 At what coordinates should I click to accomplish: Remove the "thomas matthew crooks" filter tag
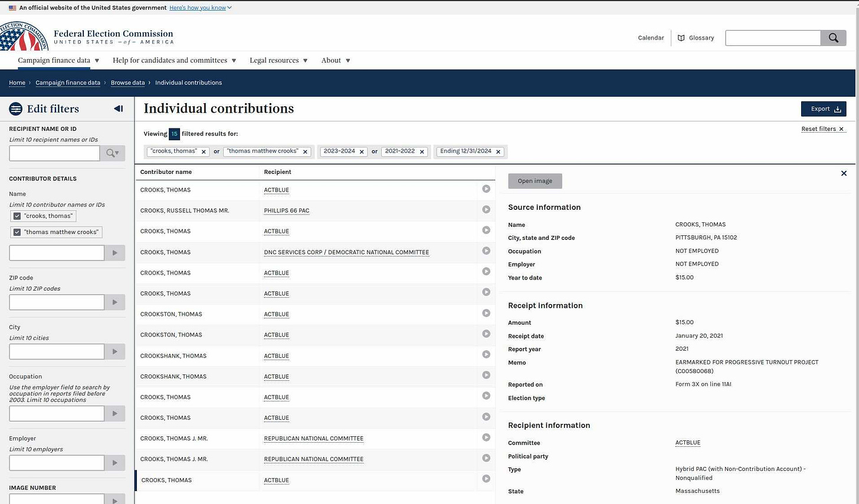coord(305,151)
